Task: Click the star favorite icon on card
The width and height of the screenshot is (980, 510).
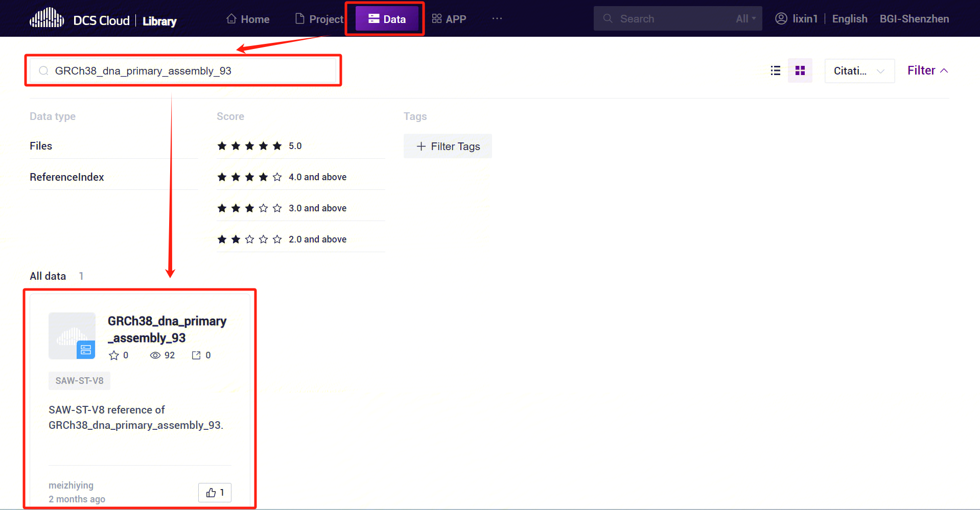Action: pyautogui.click(x=114, y=355)
